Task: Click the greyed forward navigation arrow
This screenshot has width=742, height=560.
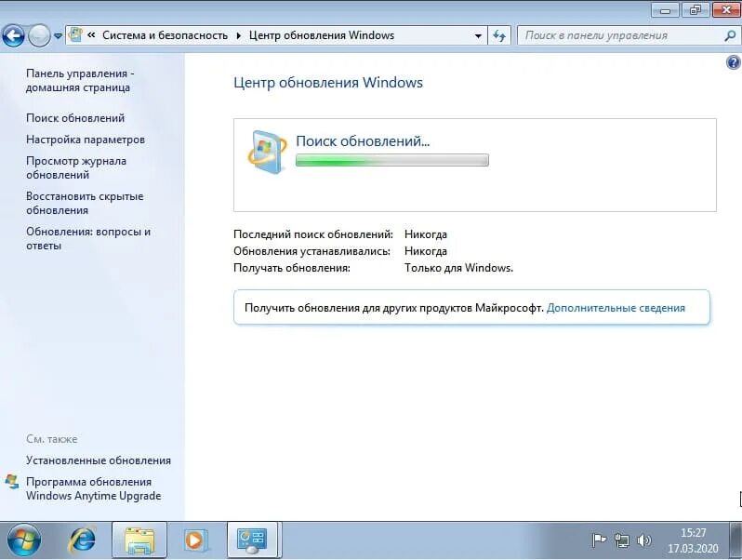Action: [x=39, y=35]
